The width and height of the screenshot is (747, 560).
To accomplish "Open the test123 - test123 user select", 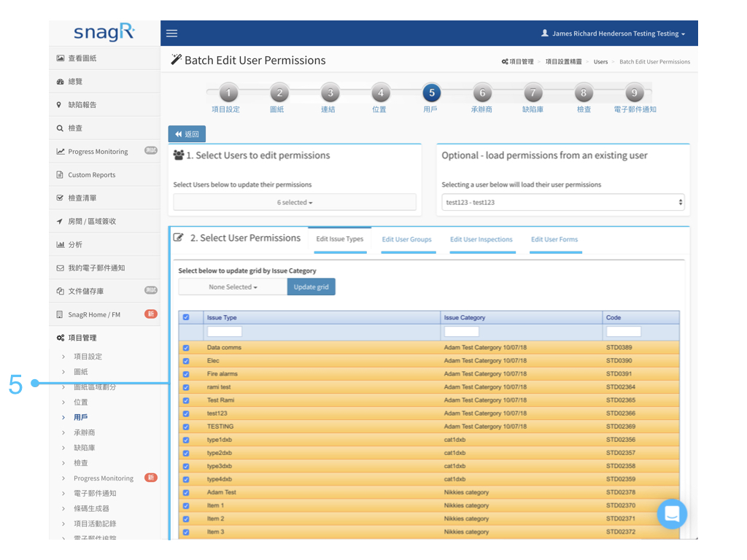I will [x=562, y=203].
